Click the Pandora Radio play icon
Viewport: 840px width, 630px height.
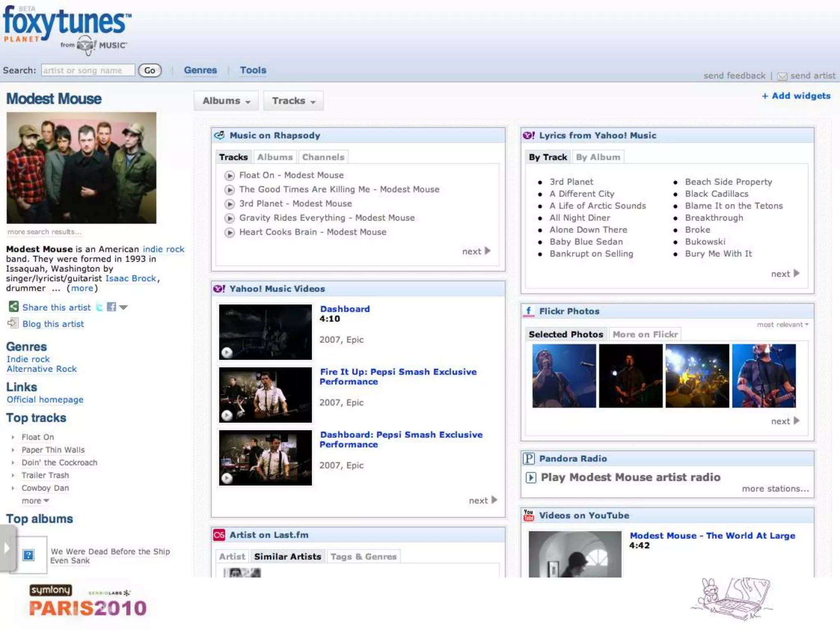point(531,477)
